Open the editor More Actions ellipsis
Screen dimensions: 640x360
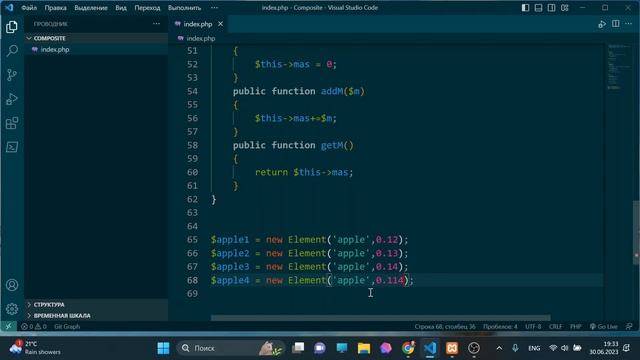[629, 24]
